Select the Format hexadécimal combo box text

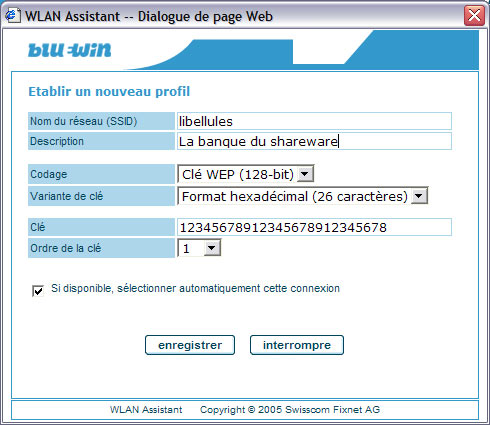click(x=295, y=196)
